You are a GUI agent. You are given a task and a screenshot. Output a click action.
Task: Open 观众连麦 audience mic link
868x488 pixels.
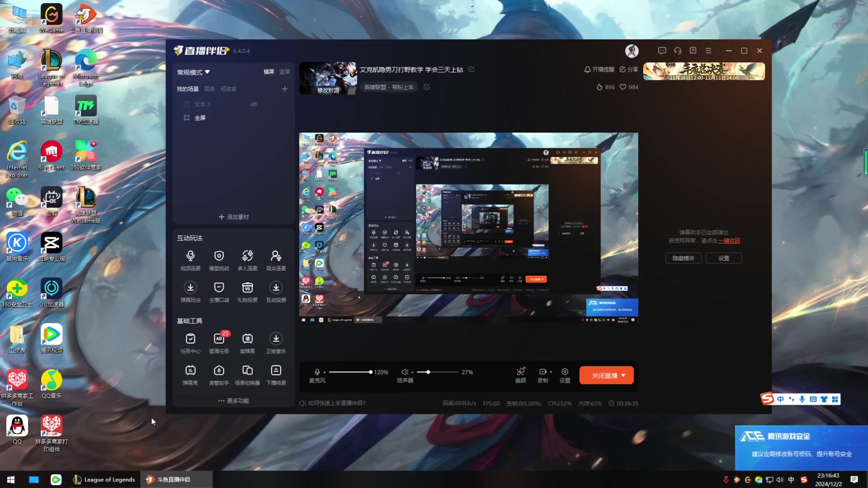pos(276,260)
